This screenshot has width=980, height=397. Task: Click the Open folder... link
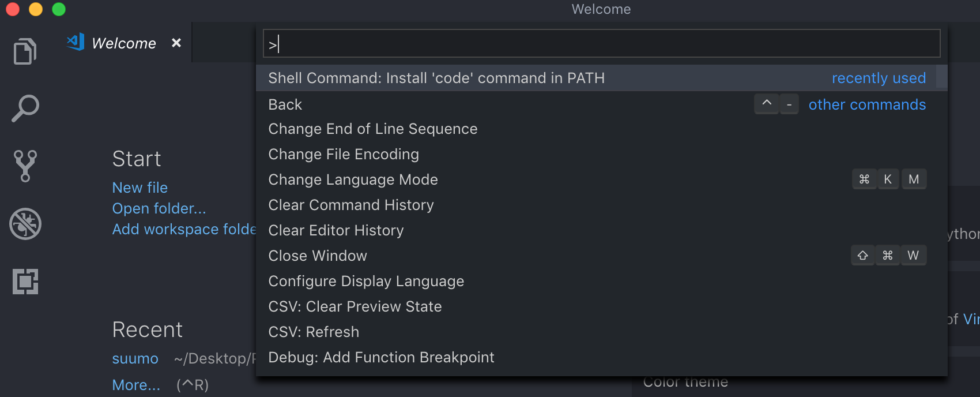159,208
